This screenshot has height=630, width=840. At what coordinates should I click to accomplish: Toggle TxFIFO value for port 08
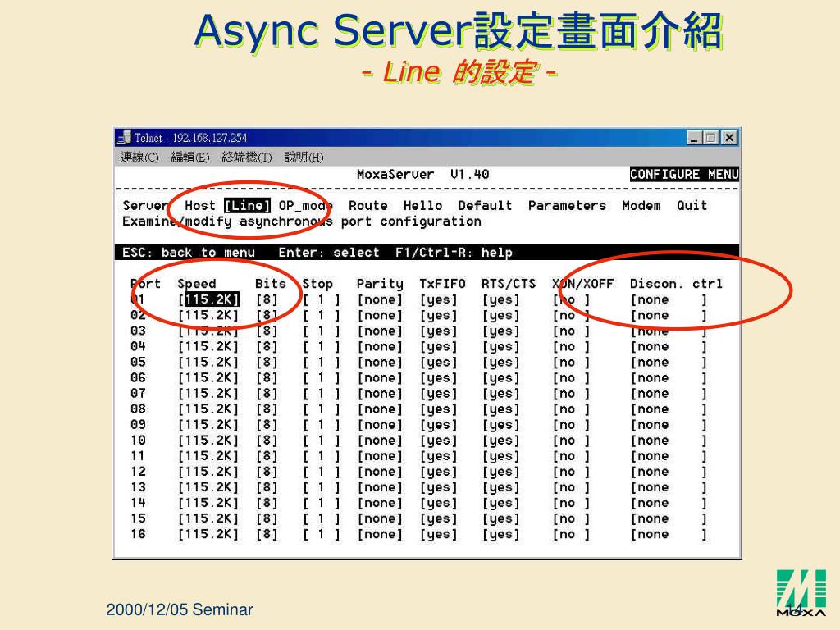click(x=438, y=409)
